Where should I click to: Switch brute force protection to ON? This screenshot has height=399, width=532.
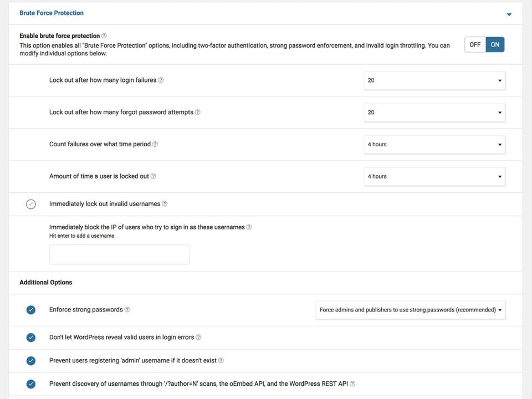coord(495,45)
